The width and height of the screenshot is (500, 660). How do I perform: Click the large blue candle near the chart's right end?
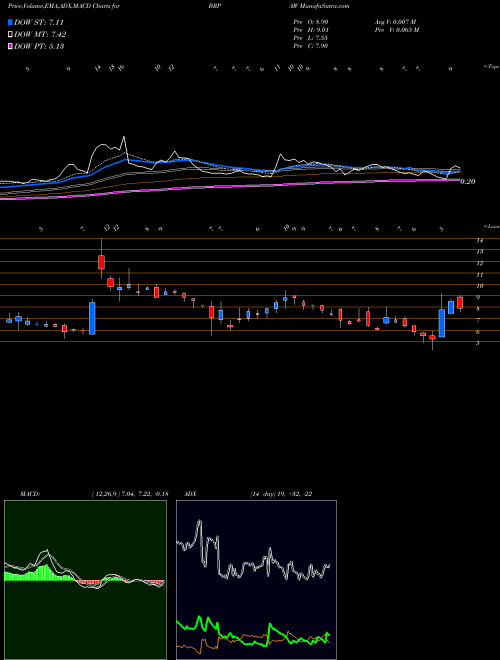click(441, 323)
